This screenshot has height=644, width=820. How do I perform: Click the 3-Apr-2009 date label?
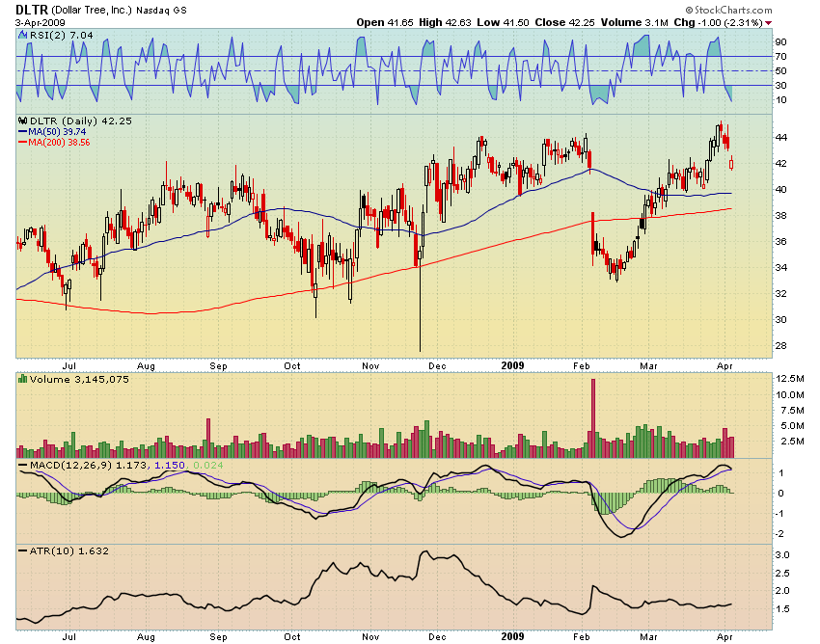[x=40, y=23]
